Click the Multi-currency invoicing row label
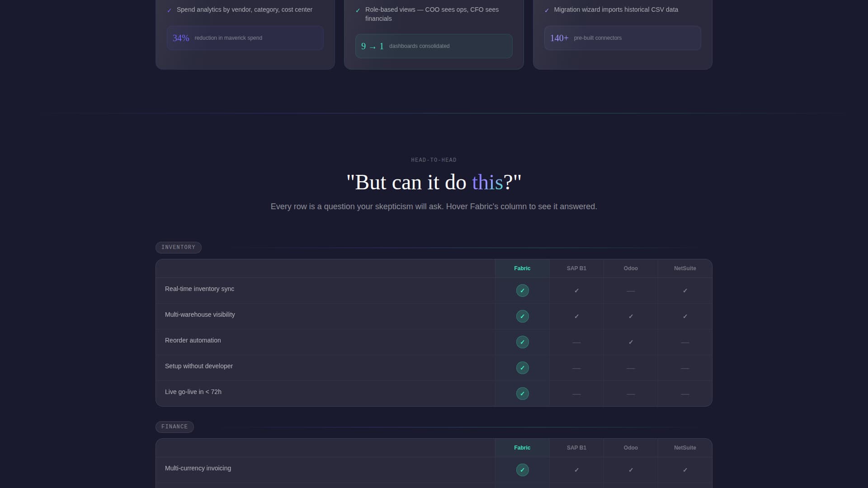This screenshot has height=488, width=868. click(198, 468)
